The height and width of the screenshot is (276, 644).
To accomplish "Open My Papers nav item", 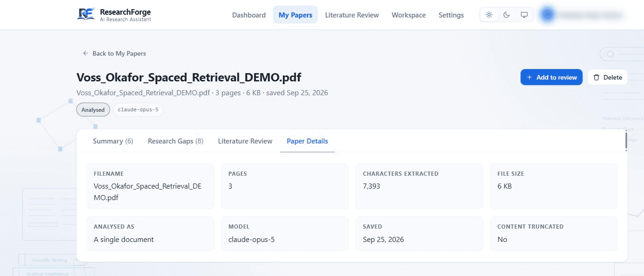I will pyautogui.click(x=295, y=15).
